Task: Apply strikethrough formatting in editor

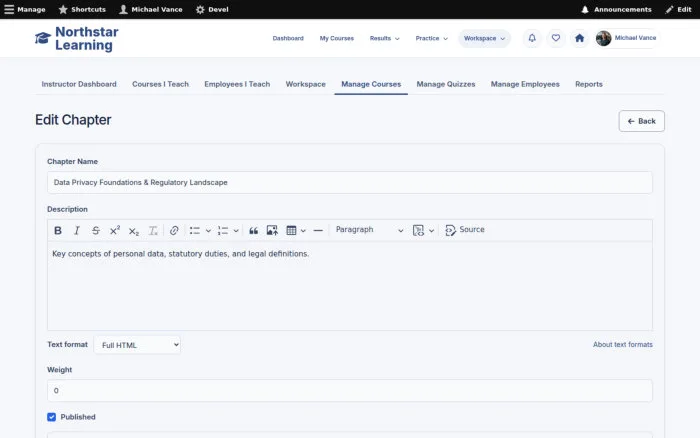Action: tap(96, 230)
